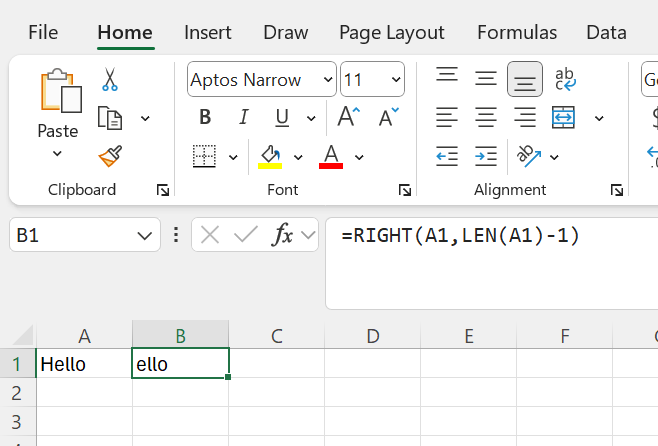The height and width of the screenshot is (446, 658).
Task: Select column D header
Action: [373, 336]
